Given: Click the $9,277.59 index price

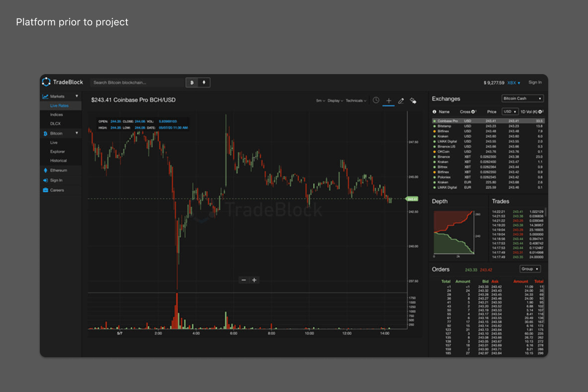Looking at the screenshot, I should tap(494, 83).
